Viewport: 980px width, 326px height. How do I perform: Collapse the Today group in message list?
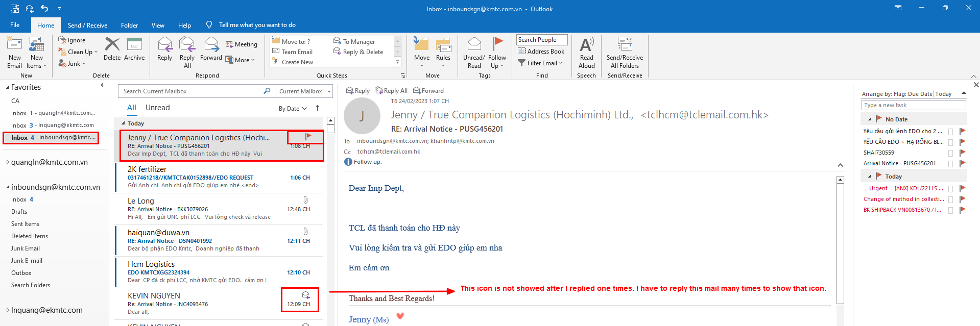(123, 123)
